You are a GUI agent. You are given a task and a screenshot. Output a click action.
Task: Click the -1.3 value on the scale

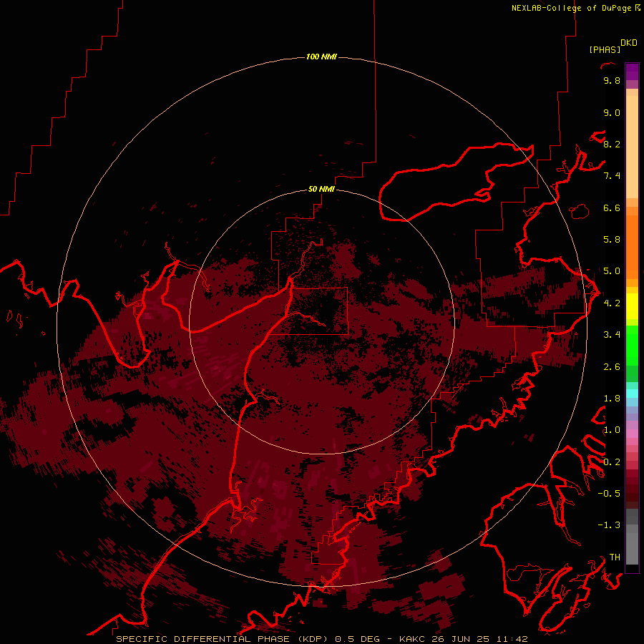609,525
